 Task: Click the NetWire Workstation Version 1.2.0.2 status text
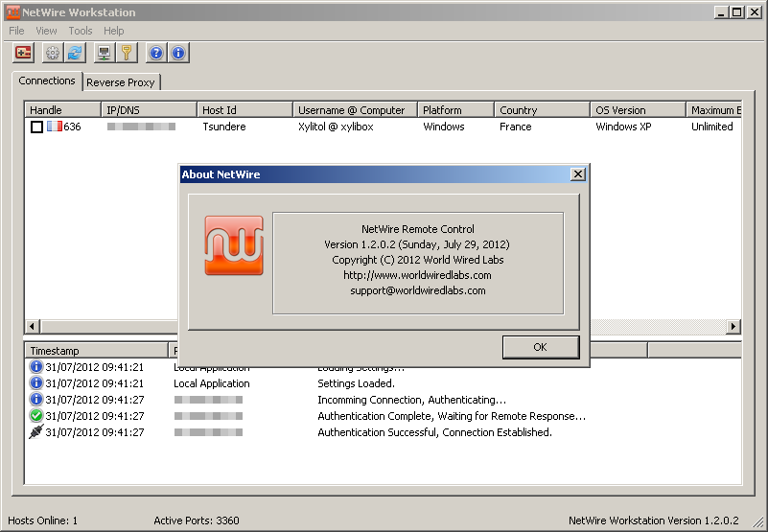653,520
